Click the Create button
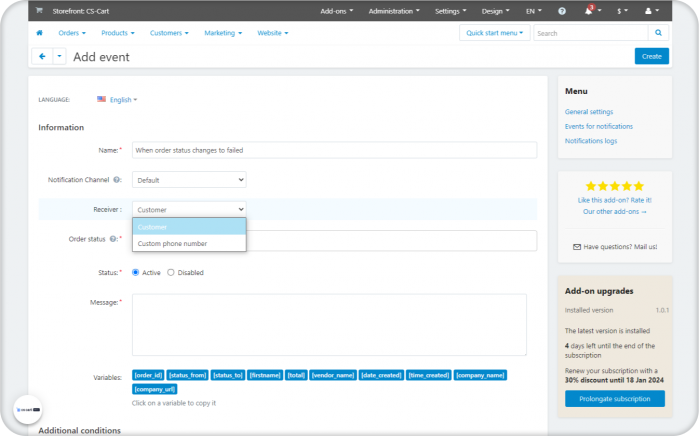The width and height of the screenshot is (700, 436). click(x=652, y=56)
